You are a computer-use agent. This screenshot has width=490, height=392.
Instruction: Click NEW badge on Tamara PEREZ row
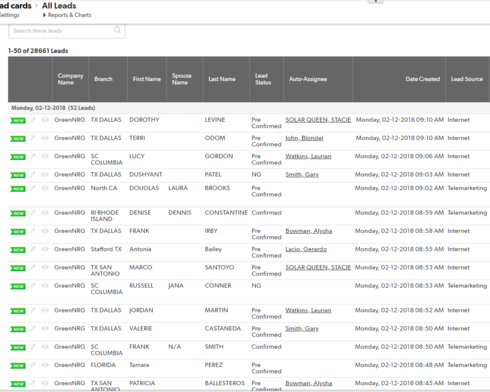[x=18, y=366]
